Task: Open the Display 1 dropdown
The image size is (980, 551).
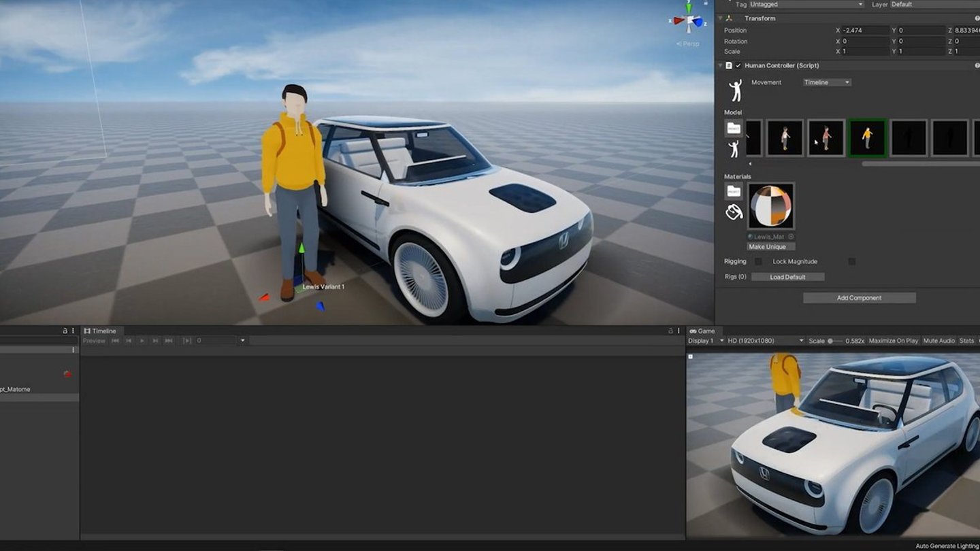Action: pyautogui.click(x=705, y=340)
